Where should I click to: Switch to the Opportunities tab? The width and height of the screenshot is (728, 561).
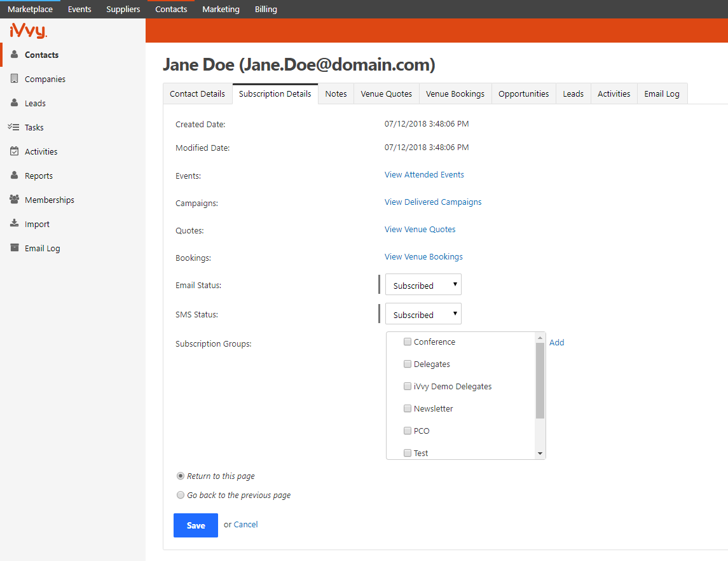(524, 93)
